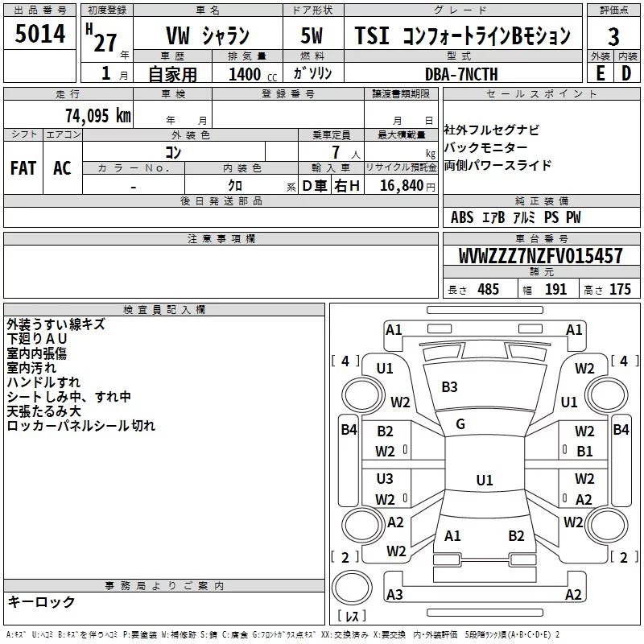Click the spare tire circle above レス
The image size is (644, 644).
click(x=352, y=587)
